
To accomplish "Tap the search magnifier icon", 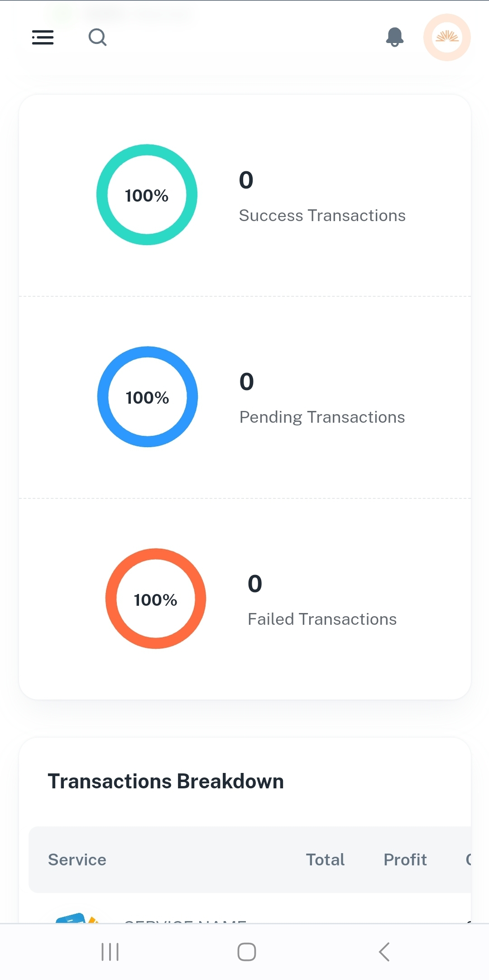I will pyautogui.click(x=97, y=37).
